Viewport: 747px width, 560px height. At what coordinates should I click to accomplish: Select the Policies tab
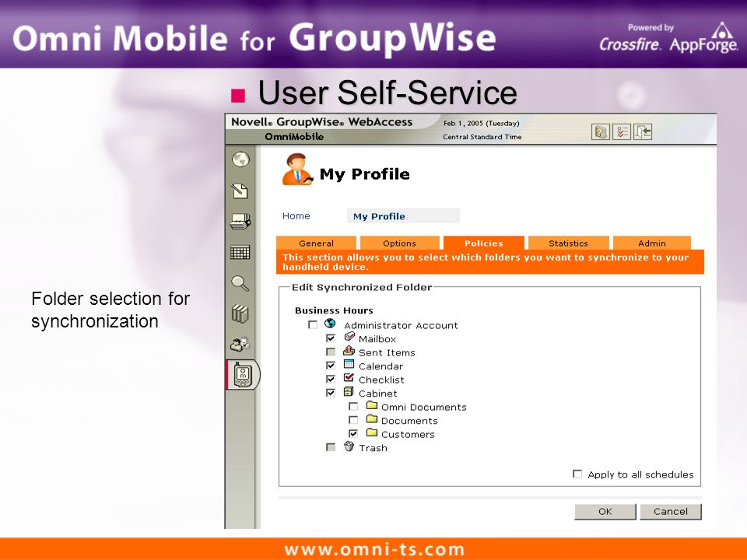483,243
